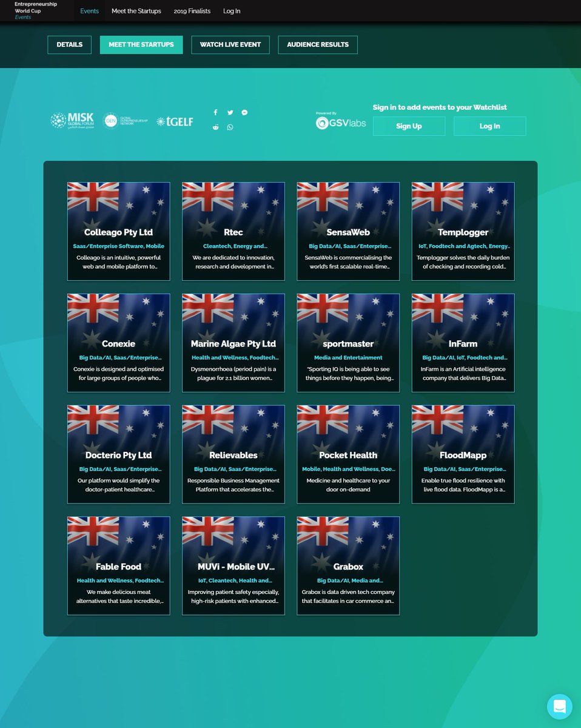This screenshot has height=728, width=581.
Task: Select the Twitter share icon
Action: 230,112
